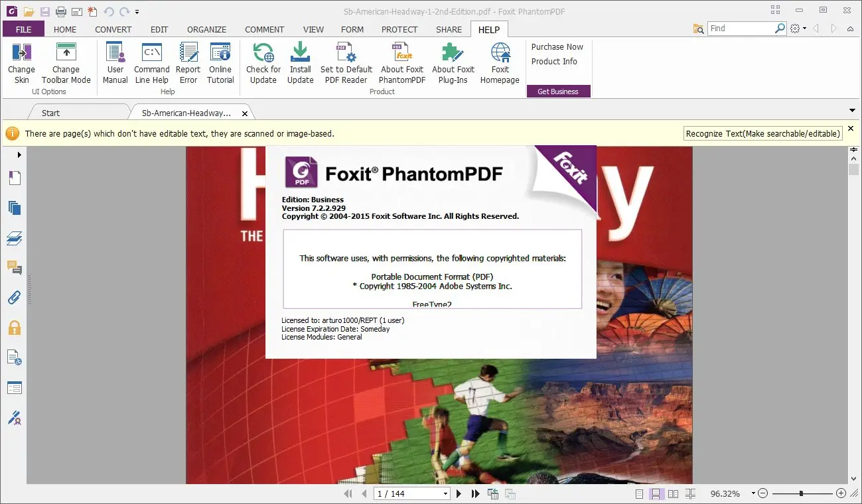Click the email envelope icon in quick access bar
Viewport: 862px width, 504px height.
pos(76,11)
